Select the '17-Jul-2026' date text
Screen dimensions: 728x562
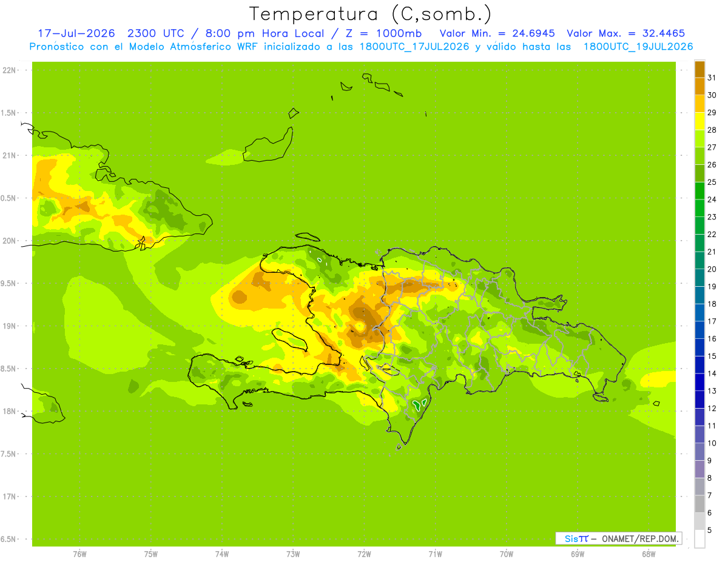coord(76,33)
